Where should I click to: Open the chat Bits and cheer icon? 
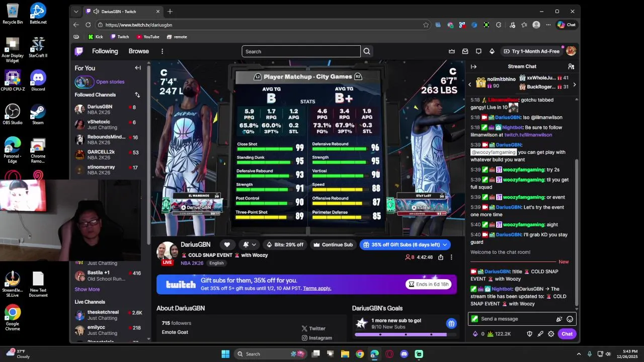[559, 319]
